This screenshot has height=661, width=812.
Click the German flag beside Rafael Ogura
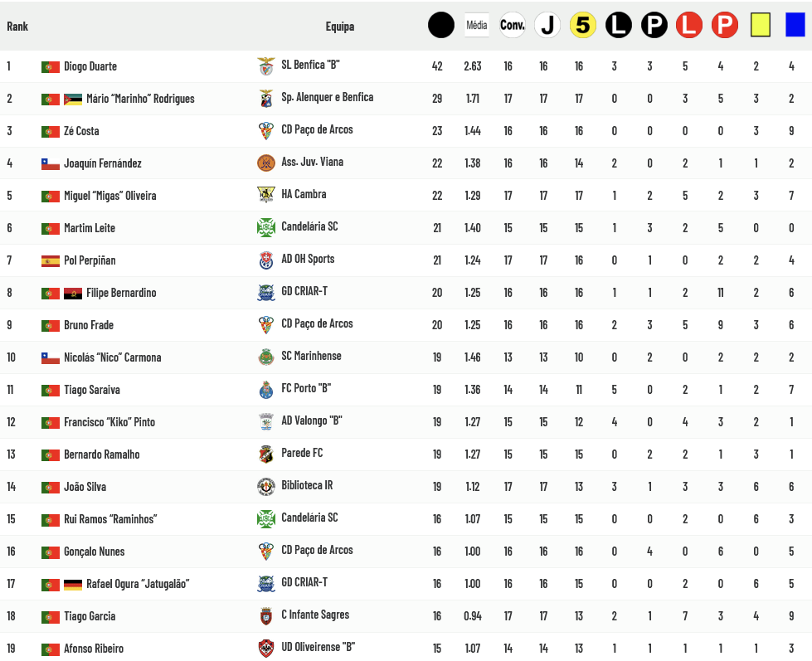pos(73,585)
